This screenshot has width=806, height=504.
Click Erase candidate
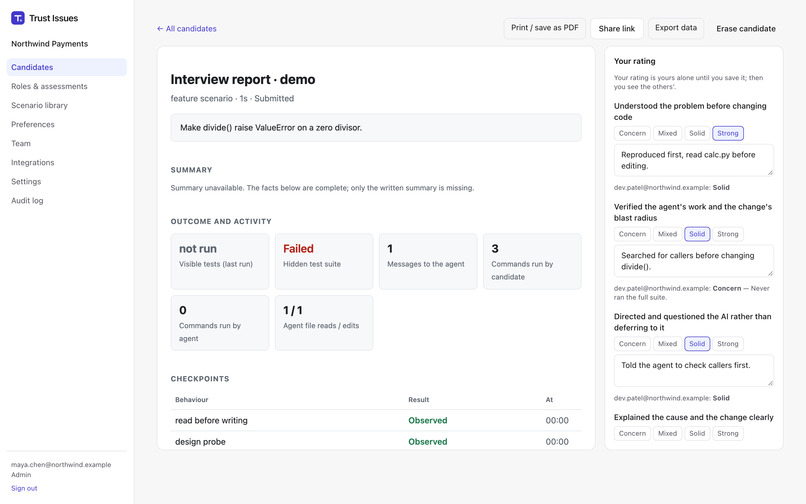[x=746, y=29]
